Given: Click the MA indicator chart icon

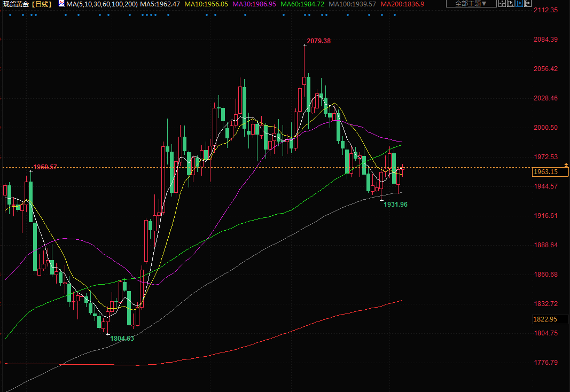Looking at the screenshot, I should pyautogui.click(x=61, y=4).
